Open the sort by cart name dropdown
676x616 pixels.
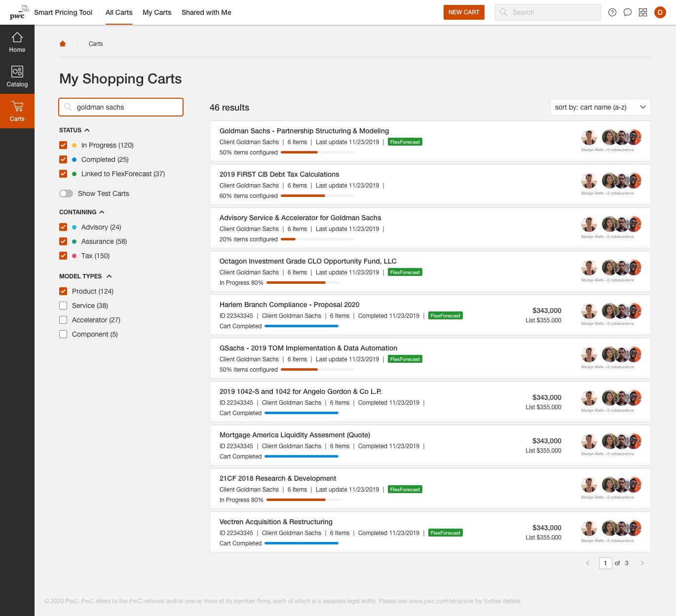tap(601, 107)
